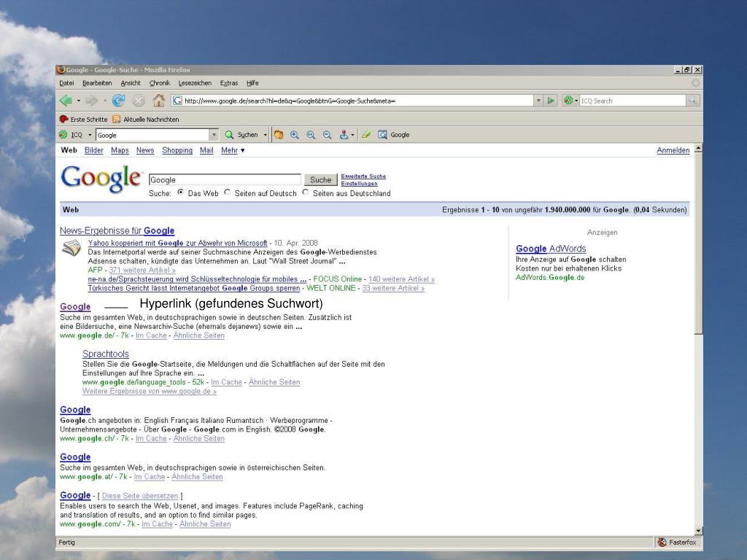
Task: Switch to Google Bilder search
Action: pos(94,150)
